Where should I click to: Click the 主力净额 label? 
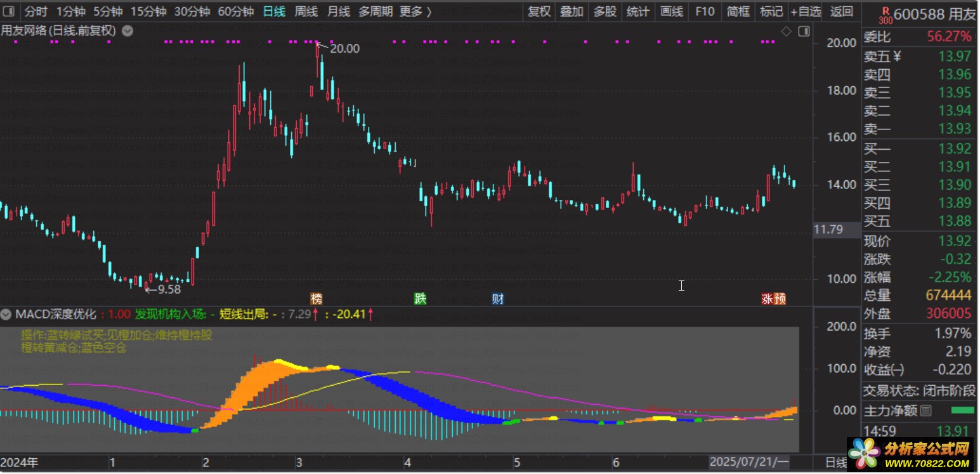click(890, 411)
